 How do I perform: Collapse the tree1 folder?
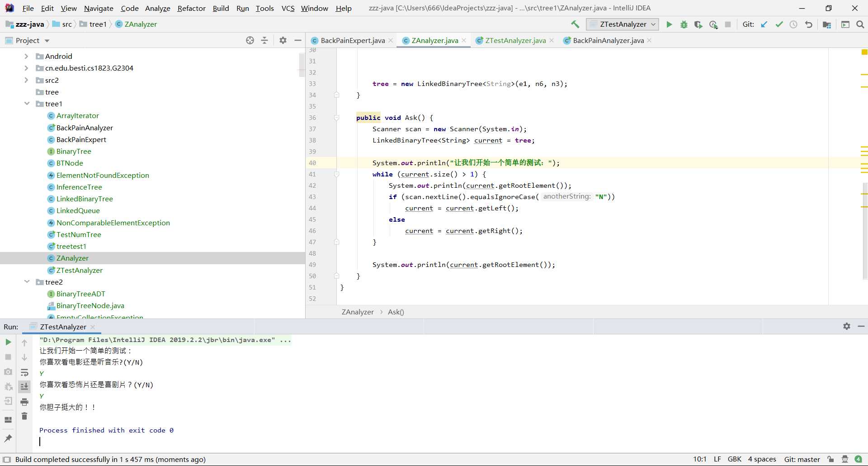[27, 104]
